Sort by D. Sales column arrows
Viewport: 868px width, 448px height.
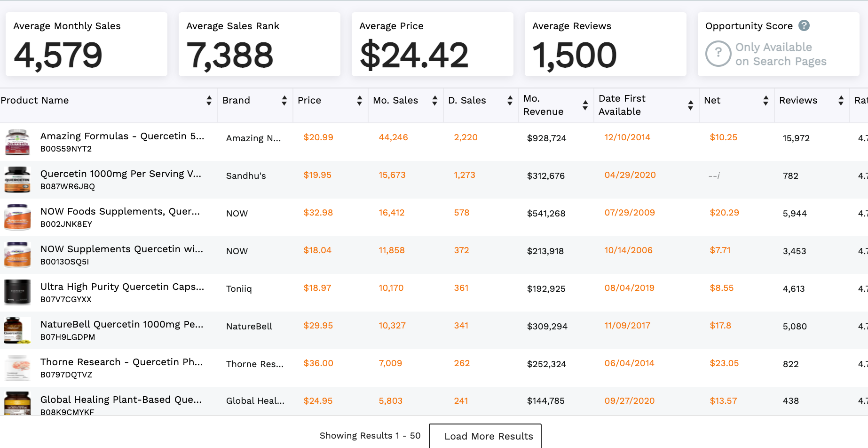(x=510, y=100)
